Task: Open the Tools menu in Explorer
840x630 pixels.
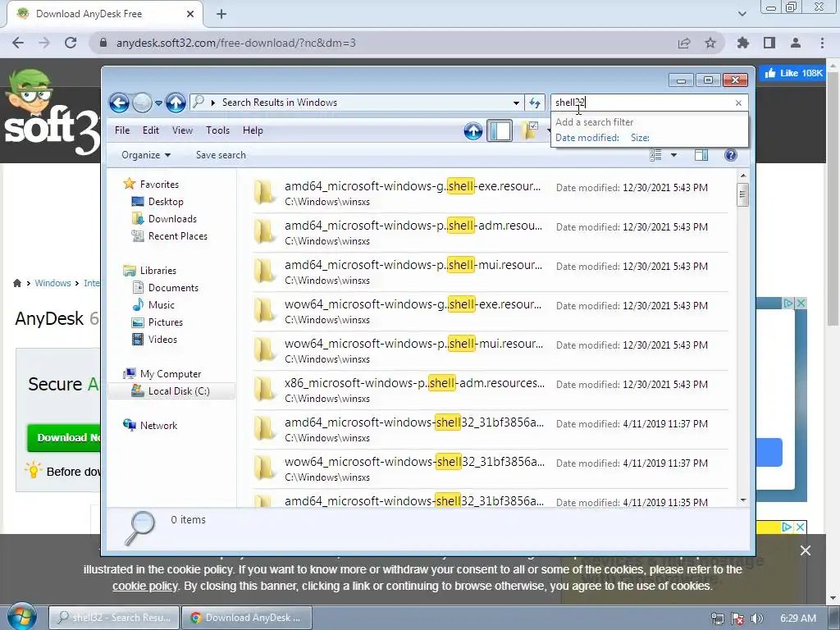Action: pos(217,130)
